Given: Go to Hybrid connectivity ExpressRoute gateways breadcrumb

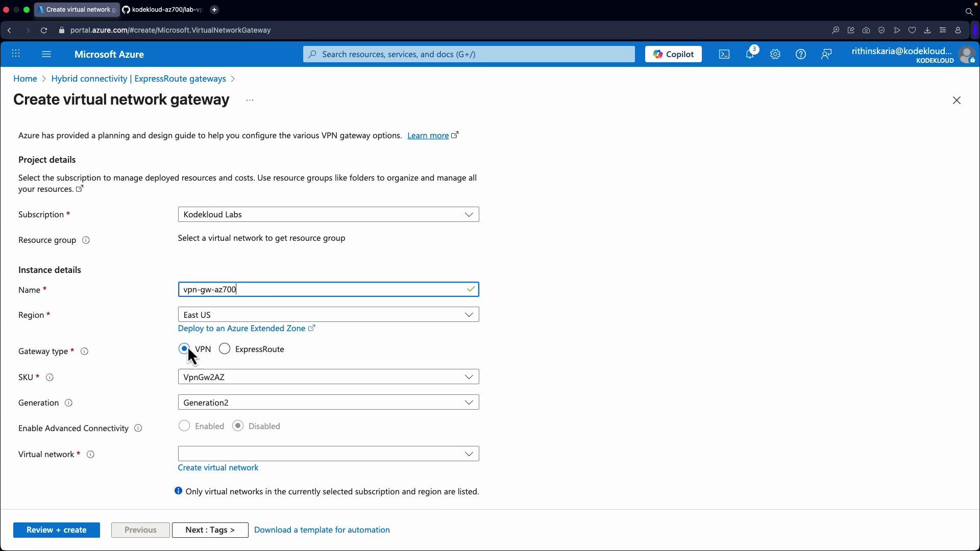Looking at the screenshot, I should point(138,79).
